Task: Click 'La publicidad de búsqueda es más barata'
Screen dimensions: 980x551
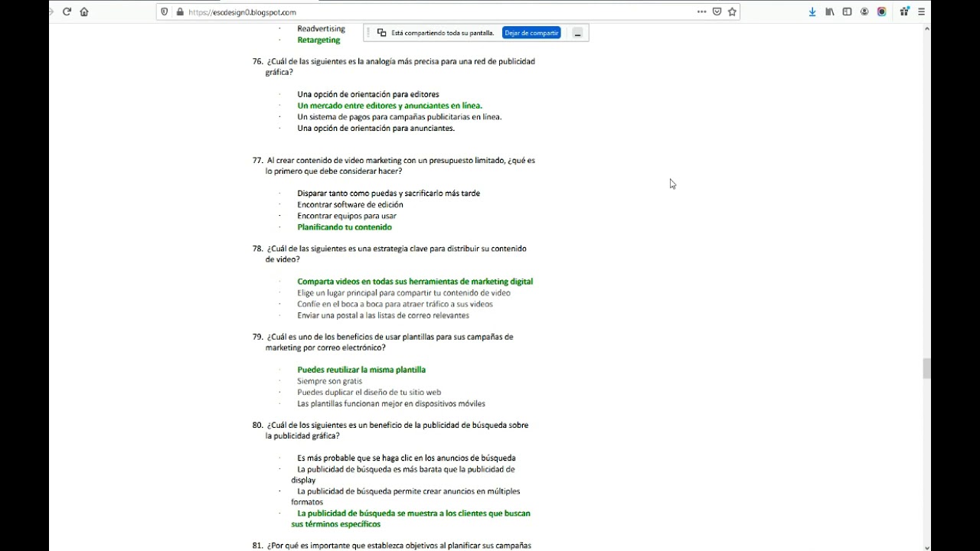Action: point(403,474)
